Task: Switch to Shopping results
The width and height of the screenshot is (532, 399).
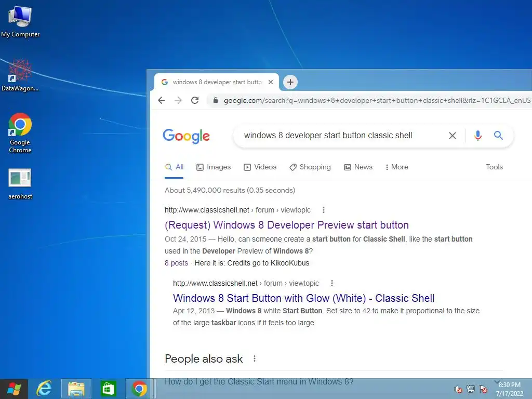Action: coord(310,167)
